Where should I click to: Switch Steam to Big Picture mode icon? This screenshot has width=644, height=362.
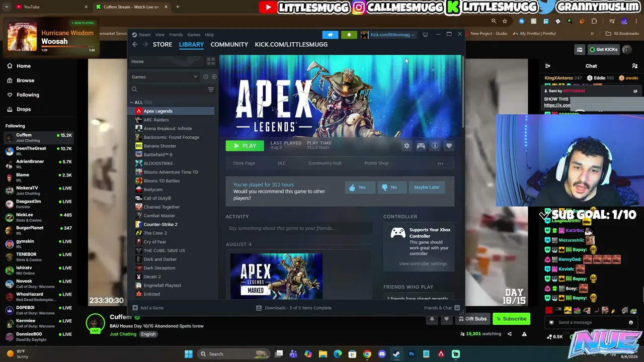pyautogui.click(x=425, y=35)
